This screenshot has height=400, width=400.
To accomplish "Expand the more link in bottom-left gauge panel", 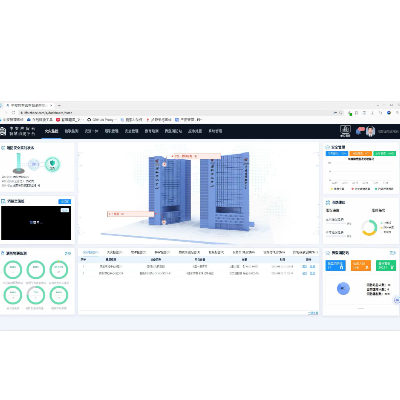I will (68, 253).
